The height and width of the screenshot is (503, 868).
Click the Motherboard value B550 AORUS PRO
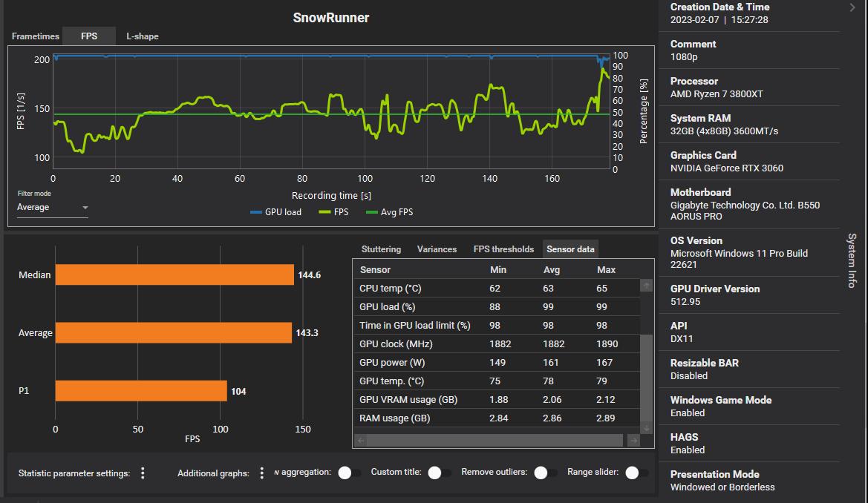pyautogui.click(x=745, y=210)
